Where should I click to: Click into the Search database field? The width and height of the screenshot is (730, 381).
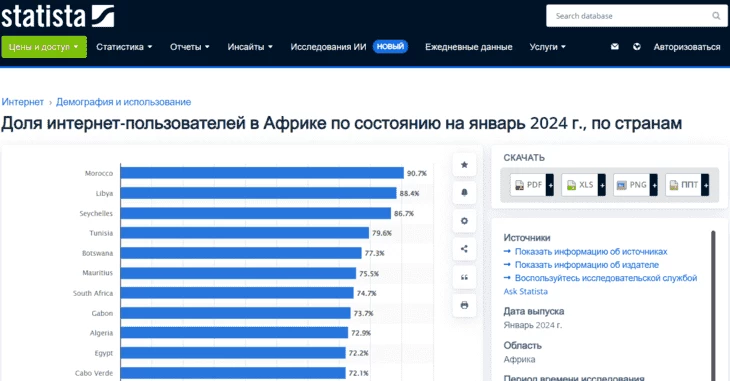click(631, 16)
